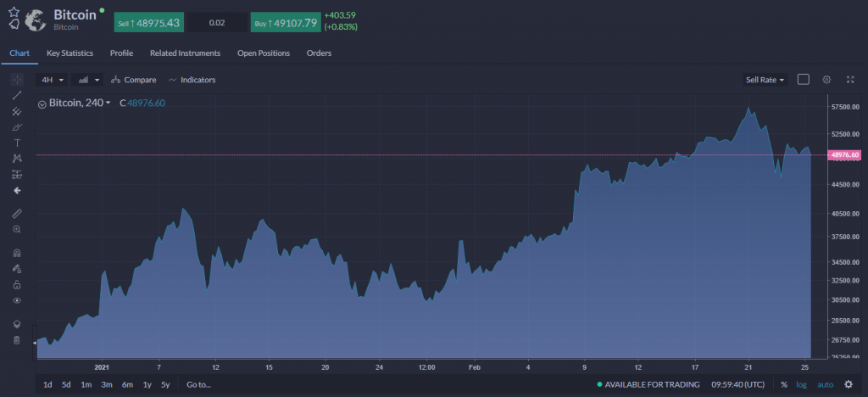Select the zoom-in magnifier tool

(17, 229)
